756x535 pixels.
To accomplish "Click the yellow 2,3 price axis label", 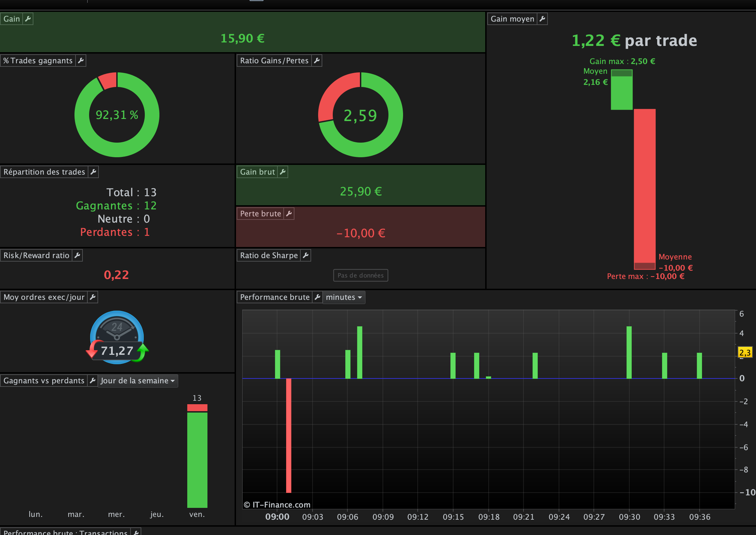I will point(745,352).
